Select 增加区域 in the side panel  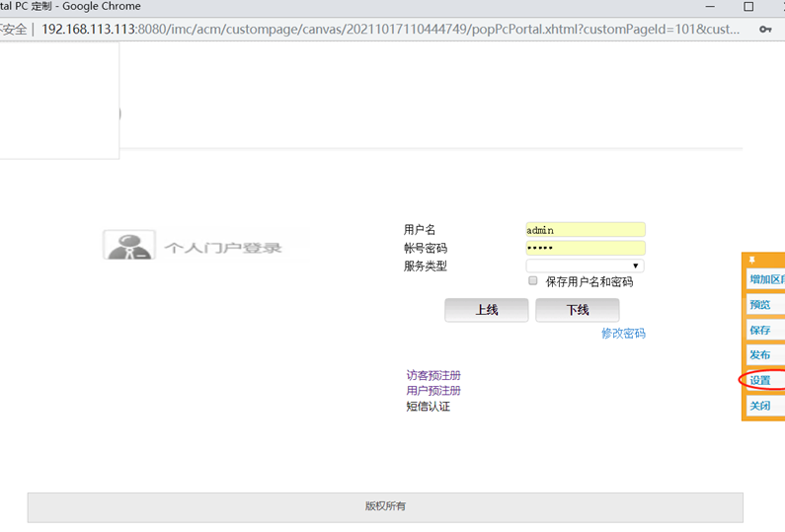(765, 279)
